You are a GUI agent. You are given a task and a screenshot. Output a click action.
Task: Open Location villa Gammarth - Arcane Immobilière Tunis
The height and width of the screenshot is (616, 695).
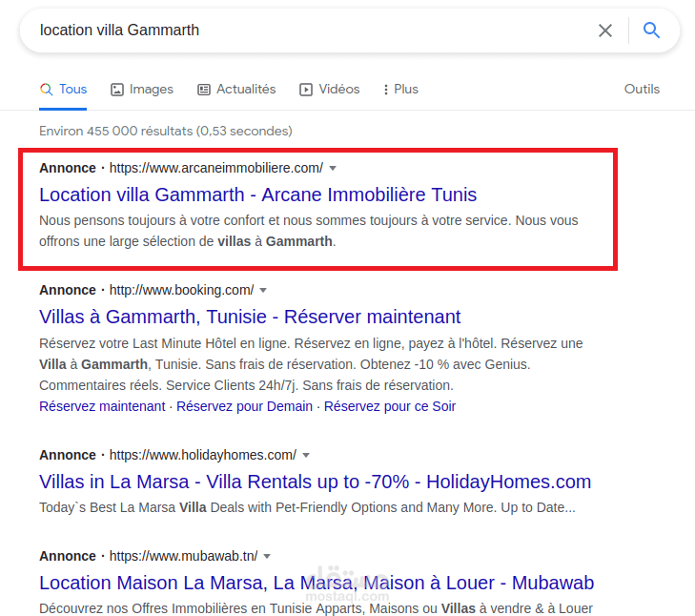point(258,195)
